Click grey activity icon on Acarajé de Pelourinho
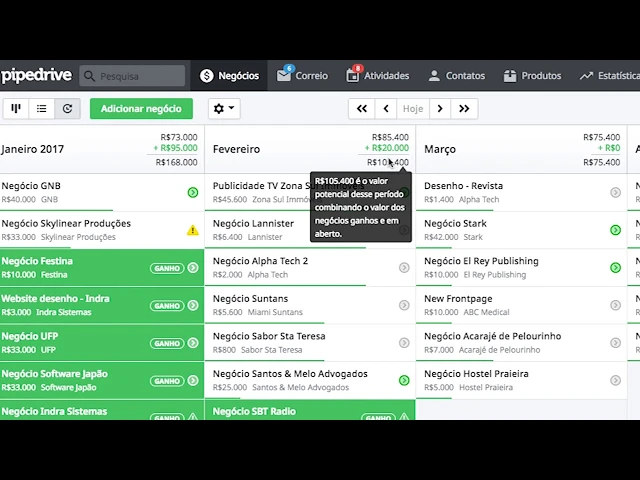640x480 pixels. point(616,343)
